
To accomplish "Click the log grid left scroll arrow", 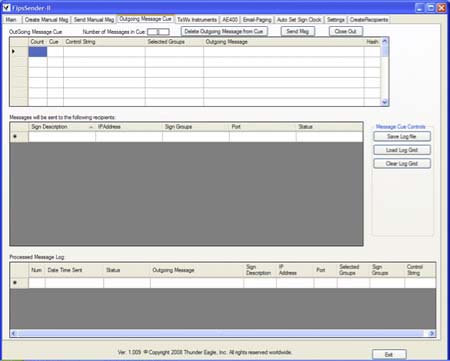I will [x=13, y=333].
